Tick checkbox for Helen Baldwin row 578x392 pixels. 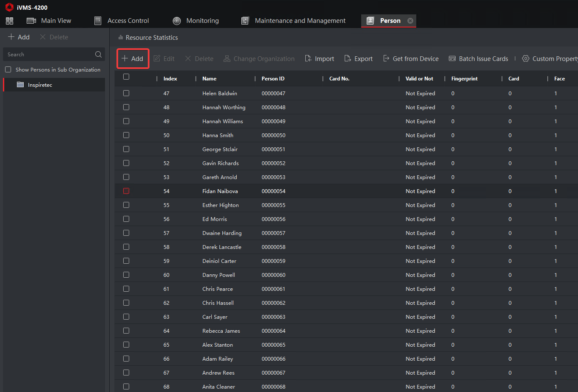[x=126, y=93]
